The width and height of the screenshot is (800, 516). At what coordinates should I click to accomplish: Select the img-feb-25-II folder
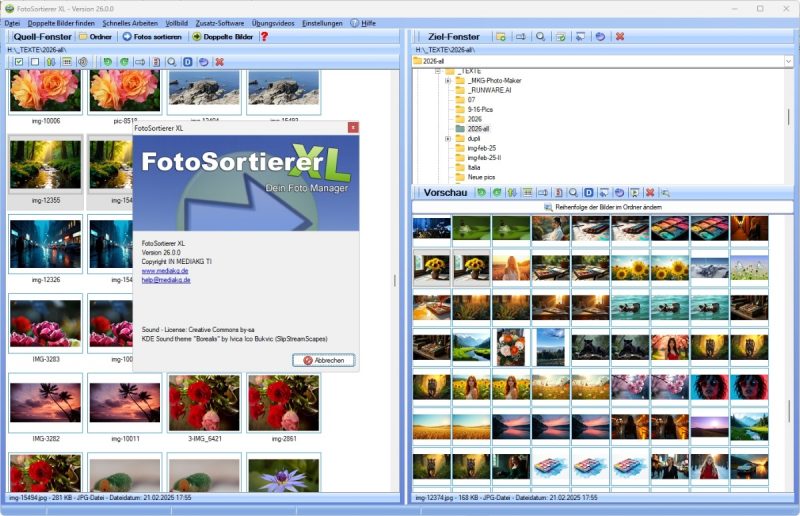click(485, 158)
